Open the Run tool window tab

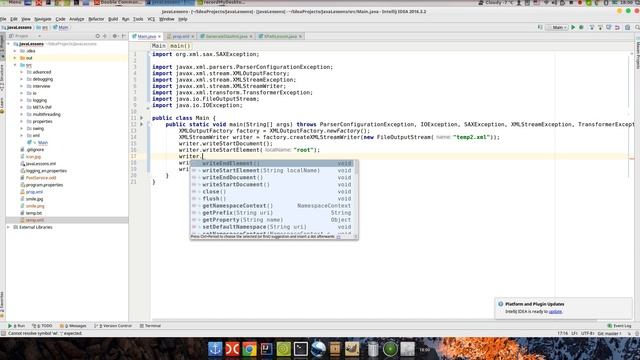[17, 326]
